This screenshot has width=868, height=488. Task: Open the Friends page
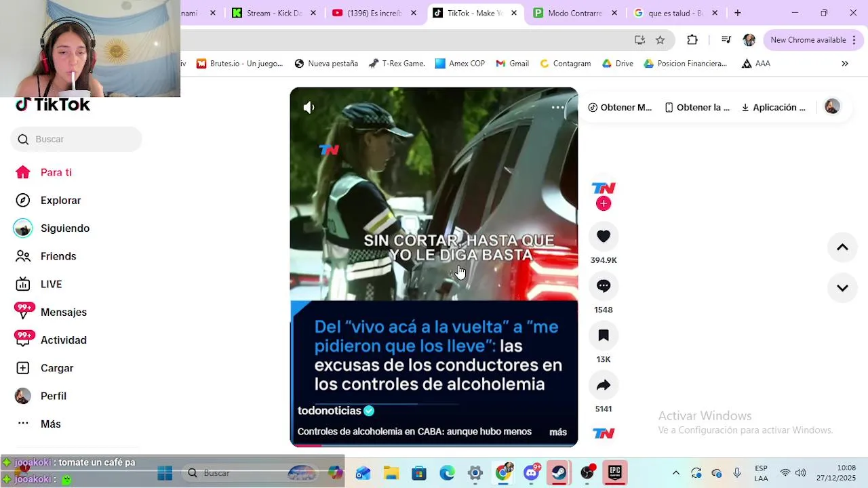(46, 256)
